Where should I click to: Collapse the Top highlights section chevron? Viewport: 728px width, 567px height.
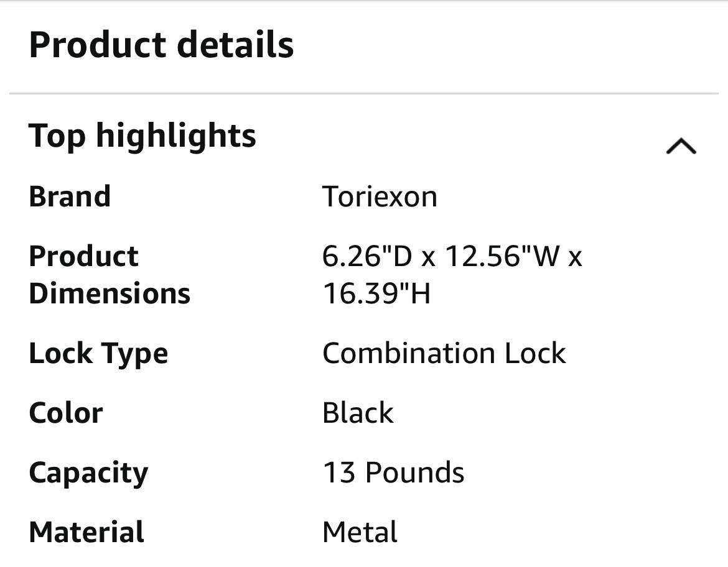pos(681,146)
